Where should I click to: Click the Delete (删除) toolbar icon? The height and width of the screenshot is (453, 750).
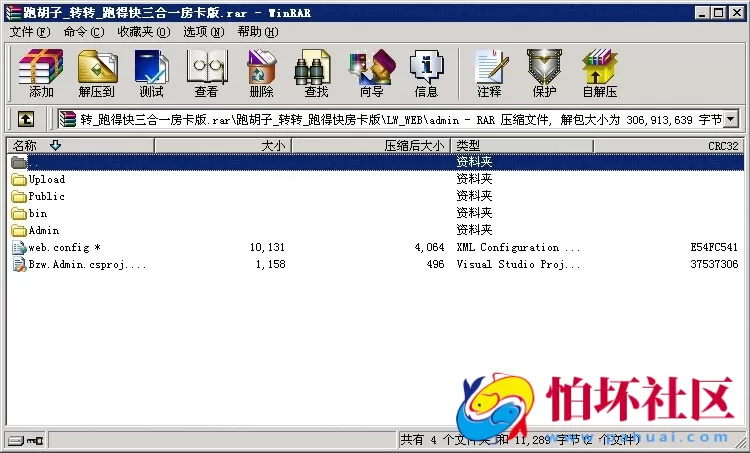[262, 73]
